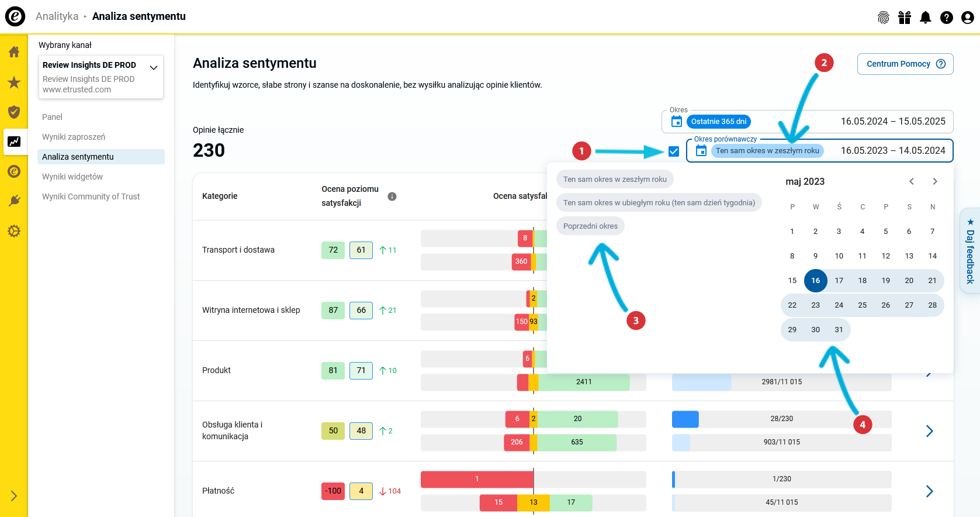Screen dimensions: 980x517
Task: Go to next month in calendar
Action: 934,181
